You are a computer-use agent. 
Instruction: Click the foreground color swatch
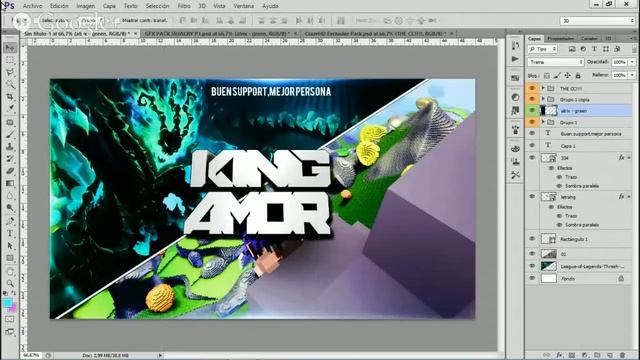point(8,303)
